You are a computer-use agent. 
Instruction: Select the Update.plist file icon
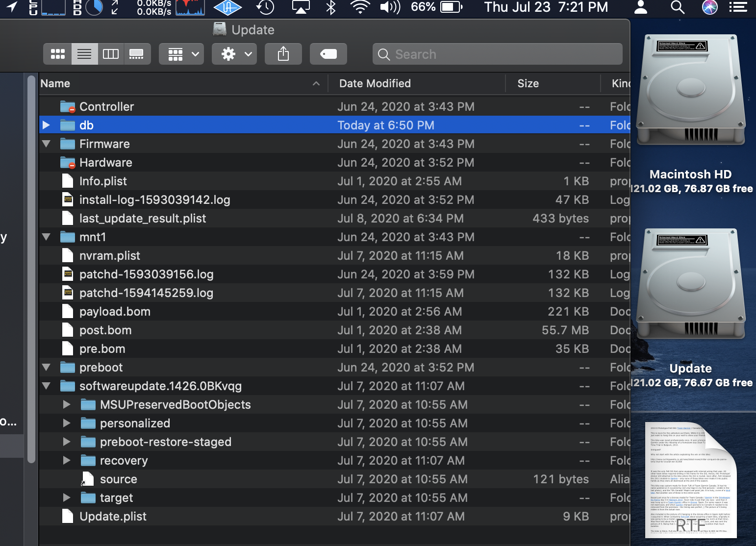click(68, 516)
